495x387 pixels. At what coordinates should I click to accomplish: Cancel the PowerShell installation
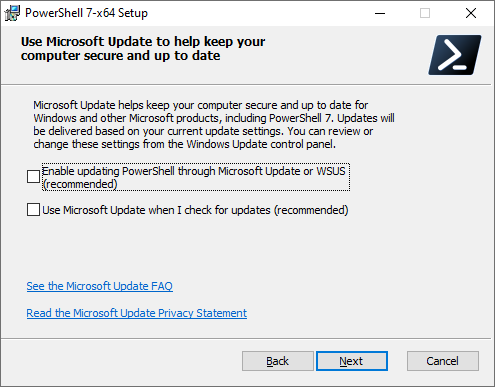(443, 361)
